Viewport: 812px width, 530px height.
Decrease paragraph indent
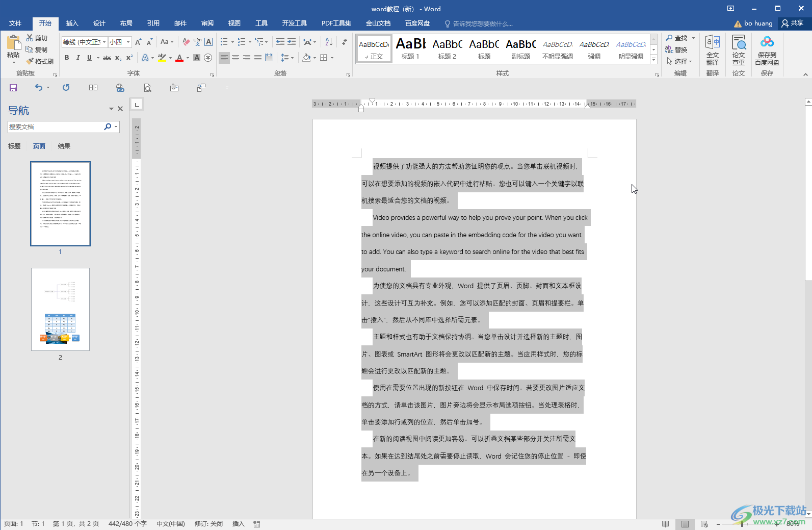tap(280, 42)
